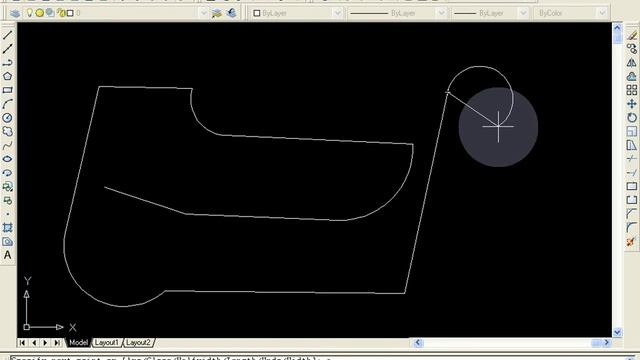Click the Stretch tool
This screenshot has height=360, width=640.
pyautogui.click(x=632, y=145)
